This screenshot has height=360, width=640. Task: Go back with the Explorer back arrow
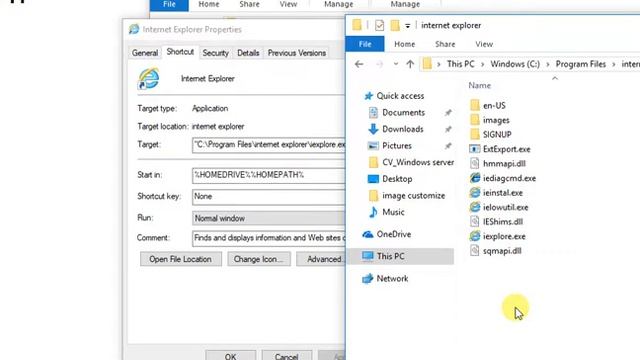tap(359, 64)
